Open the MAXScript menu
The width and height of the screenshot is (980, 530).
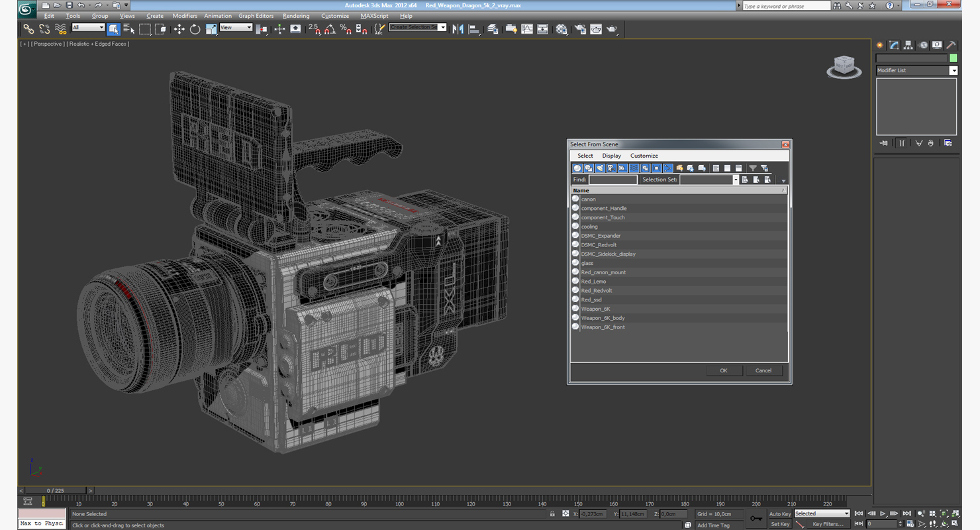(x=375, y=16)
